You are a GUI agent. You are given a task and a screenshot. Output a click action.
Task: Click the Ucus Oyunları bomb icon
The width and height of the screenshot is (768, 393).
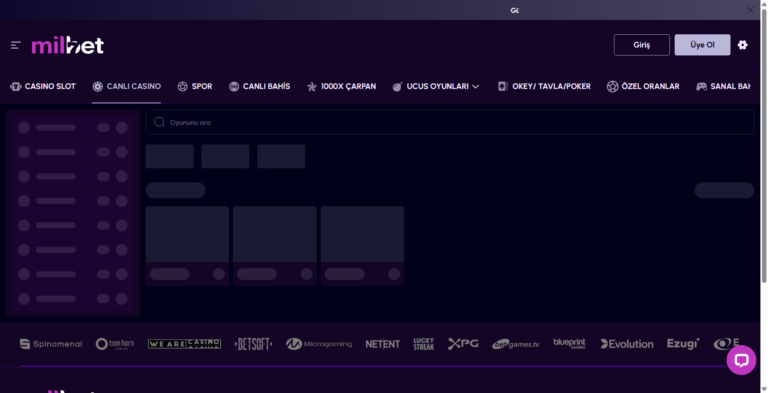(x=397, y=87)
